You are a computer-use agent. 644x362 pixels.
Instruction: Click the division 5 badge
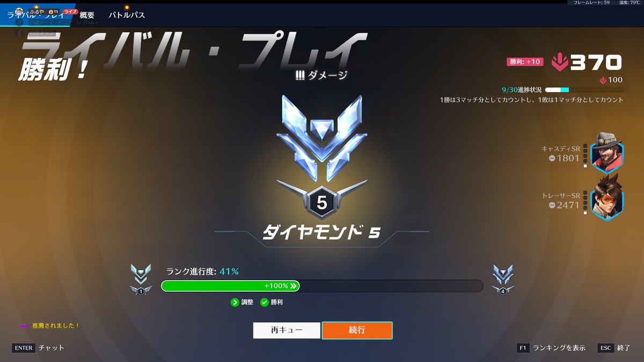pos(322,202)
